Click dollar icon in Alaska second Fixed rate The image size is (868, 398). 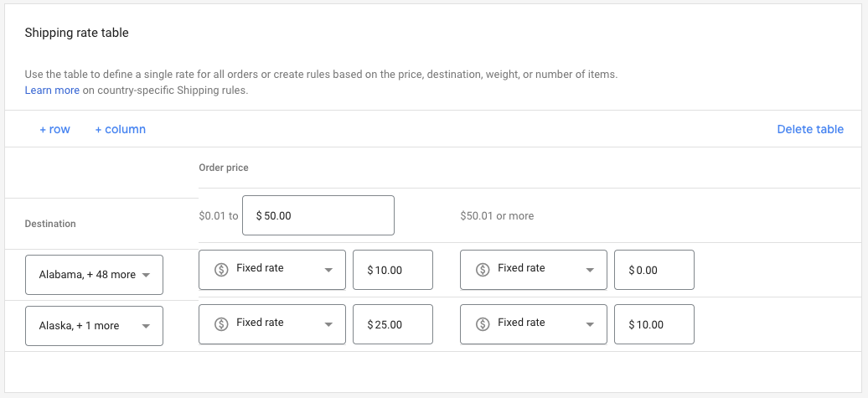483,323
